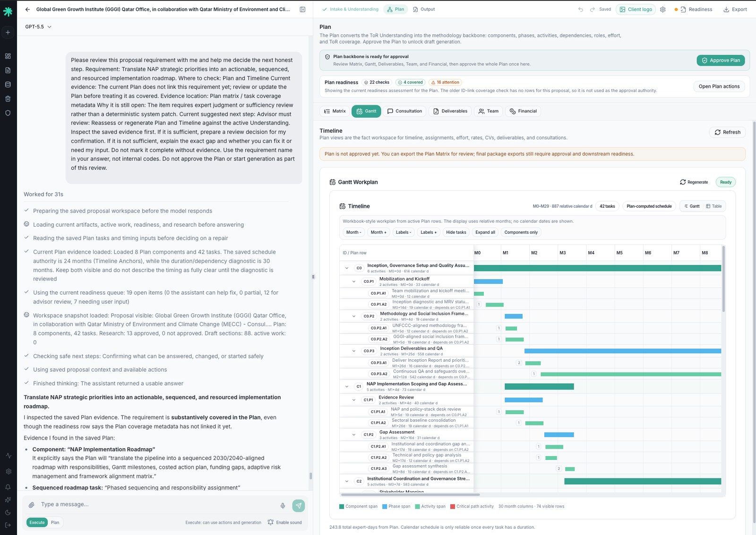756x535 pixels.
Task: Collapse C0.P2 Methodology and Social Inclusion row
Action: pos(354,316)
